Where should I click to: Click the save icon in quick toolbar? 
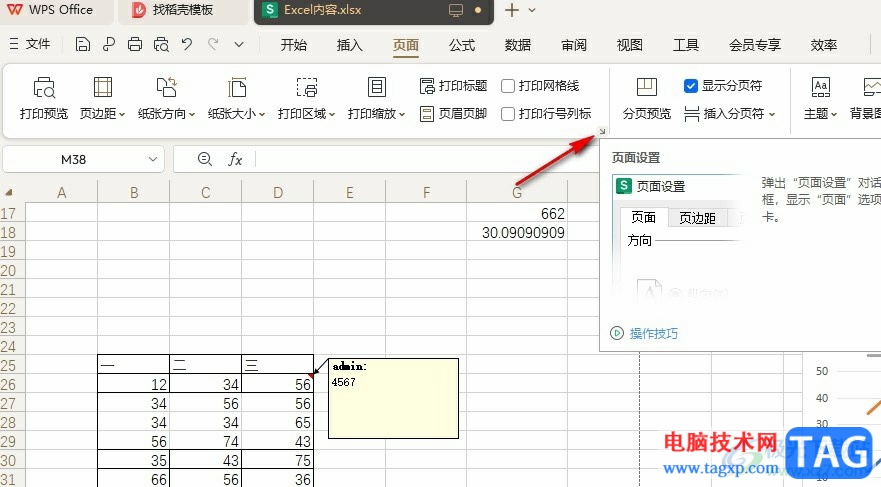(83, 44)
